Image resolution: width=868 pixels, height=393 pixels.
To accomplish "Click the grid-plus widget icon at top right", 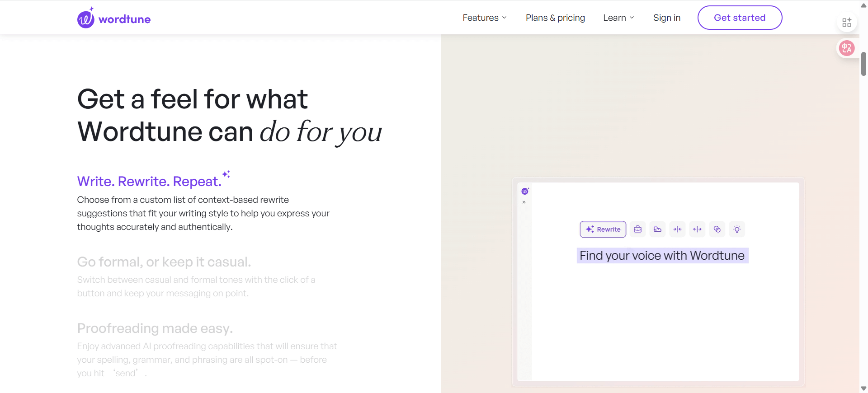I will tap(846, 23).
